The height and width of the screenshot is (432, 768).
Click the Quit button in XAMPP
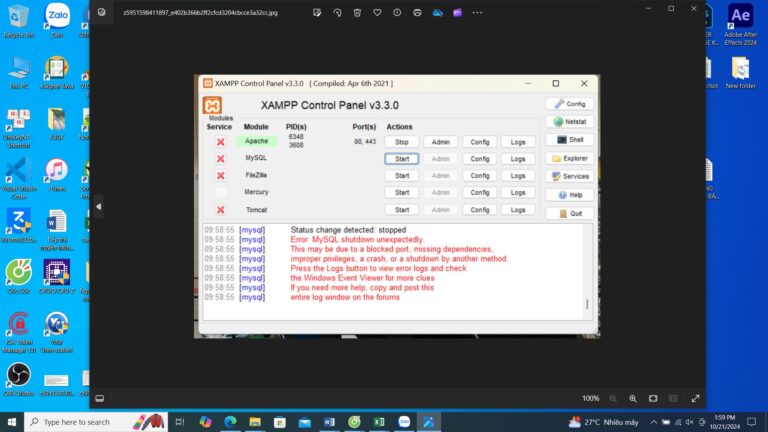point(570,214)
